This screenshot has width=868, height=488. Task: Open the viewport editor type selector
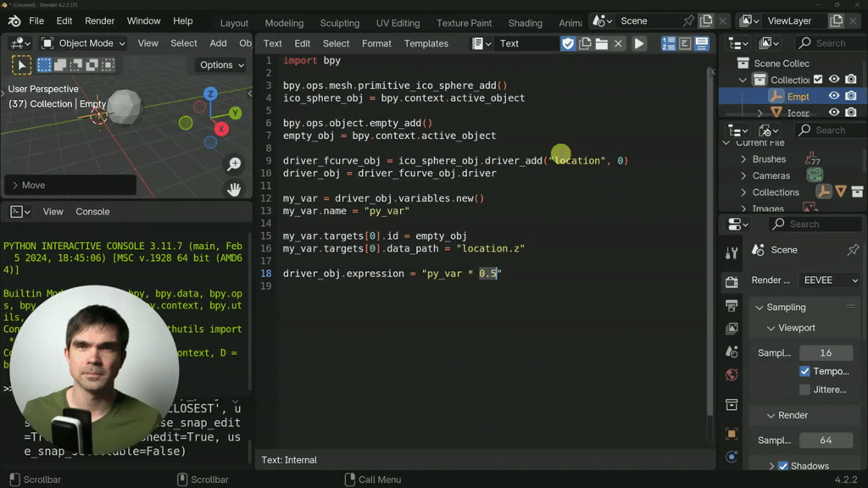click(x=20, y=43)
